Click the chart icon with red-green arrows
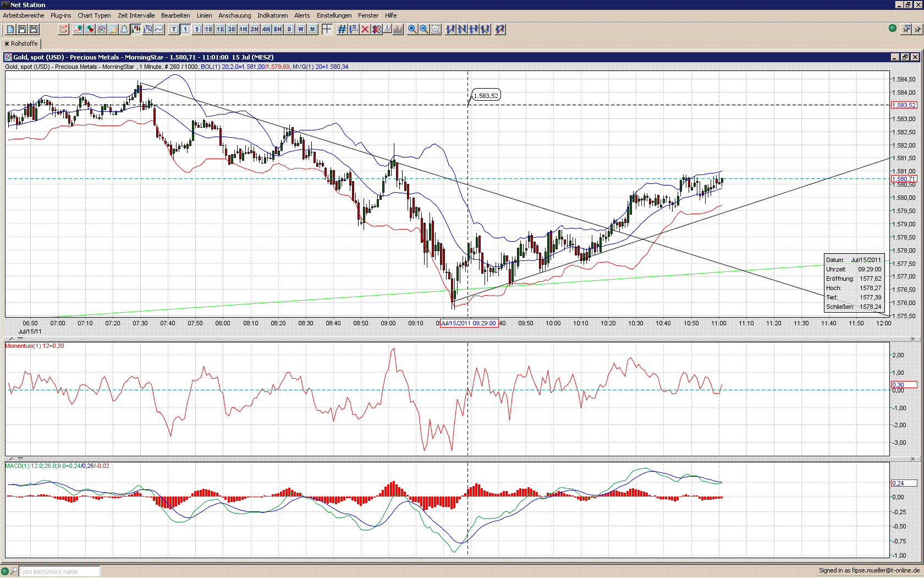The image size is (924, 578). coord(90,29)
